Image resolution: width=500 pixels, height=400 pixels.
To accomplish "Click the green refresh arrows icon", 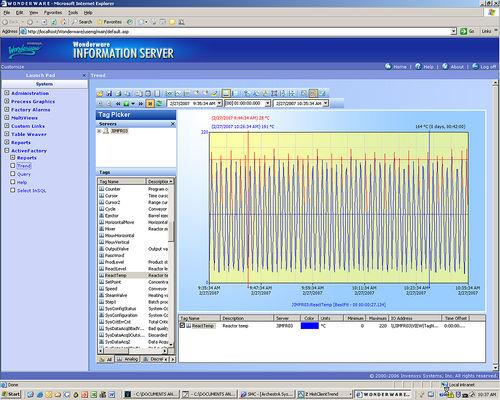I will pyautogui.click(x=159, y=104).
